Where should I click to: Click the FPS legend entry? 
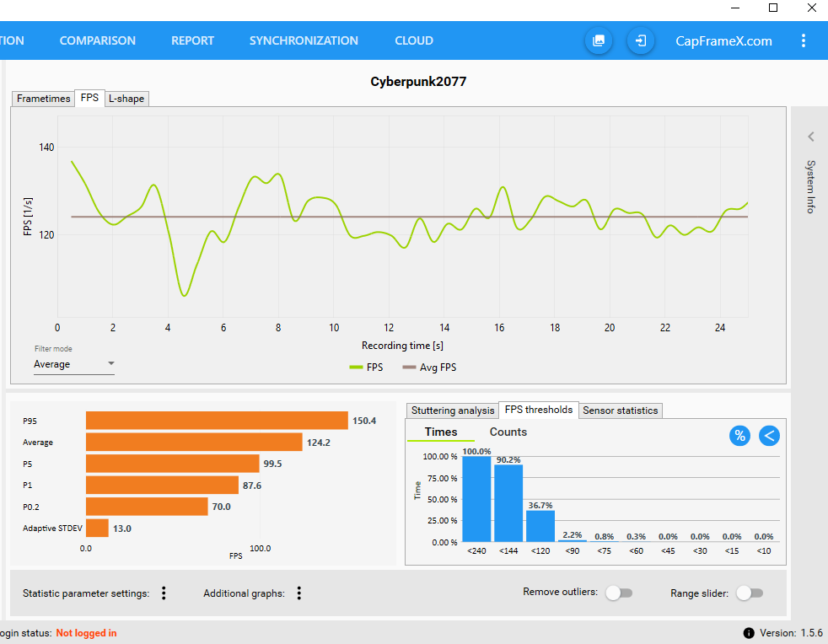point(367,368)
